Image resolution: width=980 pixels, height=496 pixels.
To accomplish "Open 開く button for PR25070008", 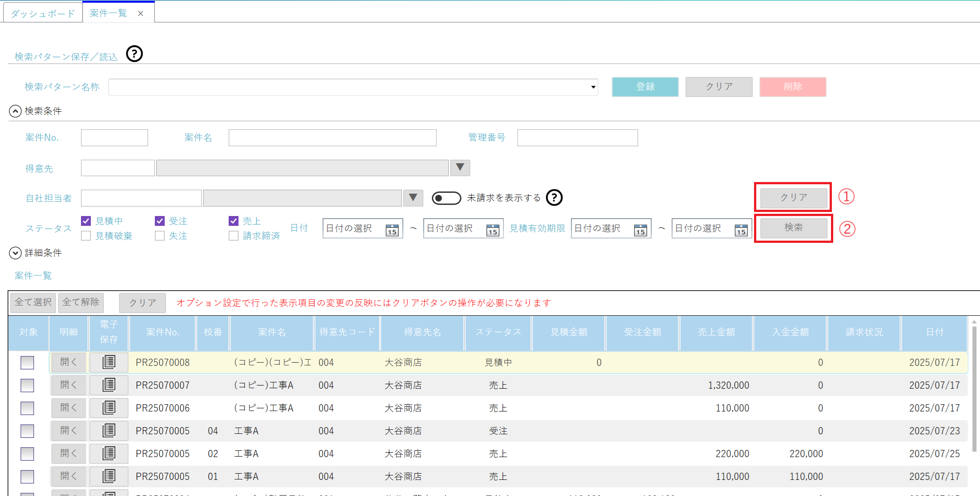I will click(68, 362).
